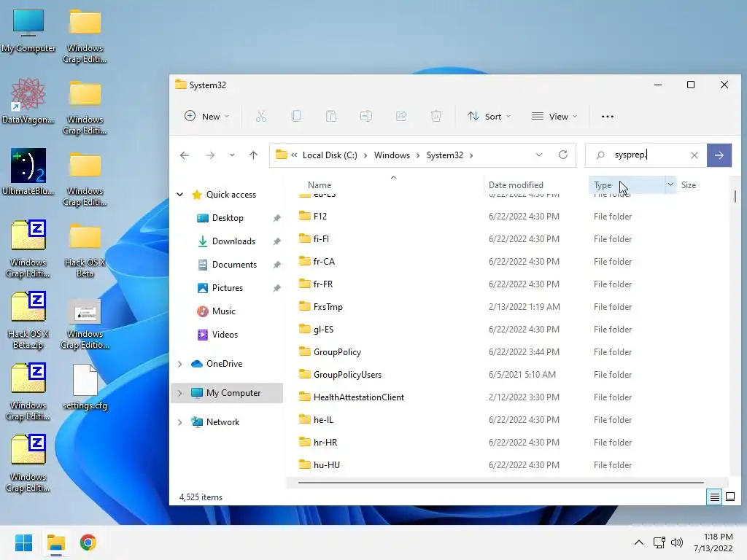Image resolution: width=747 pixels, height=560 pixels.
Task: Open the See more three-dots menu
Action: (608, 116)
